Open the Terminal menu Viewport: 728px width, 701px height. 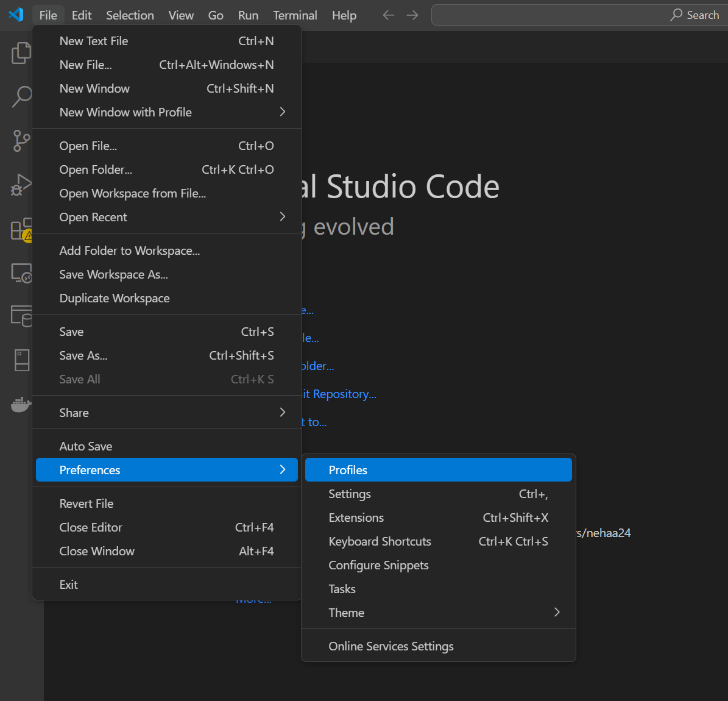(x=295, y=15)
